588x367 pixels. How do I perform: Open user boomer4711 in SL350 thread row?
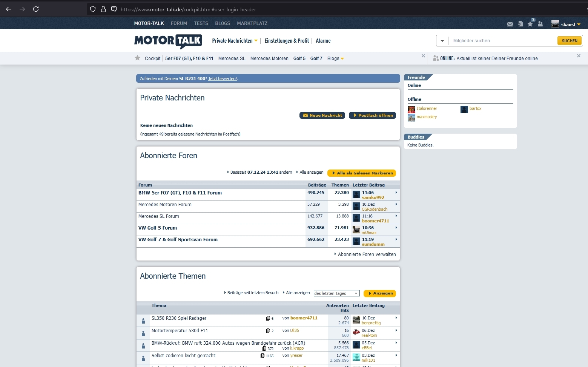coord(304,318)
